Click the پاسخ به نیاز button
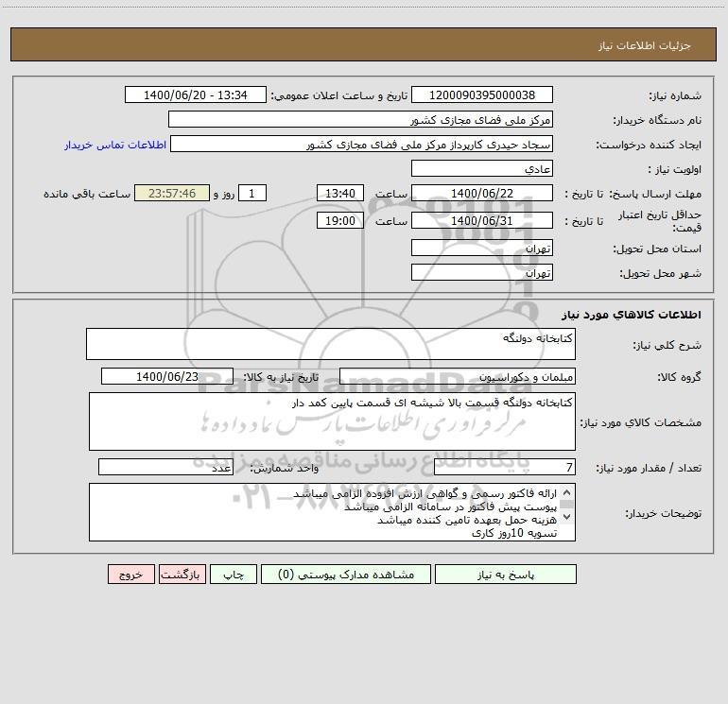This screenshot has height=704, width=728. tap(506, 574)
